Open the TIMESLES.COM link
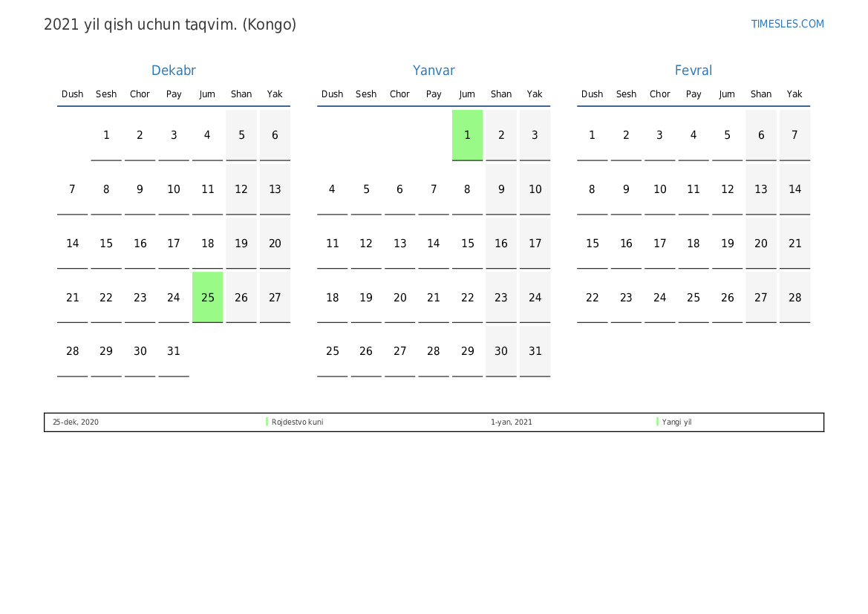The image size is (868, 614). point(787,24)
